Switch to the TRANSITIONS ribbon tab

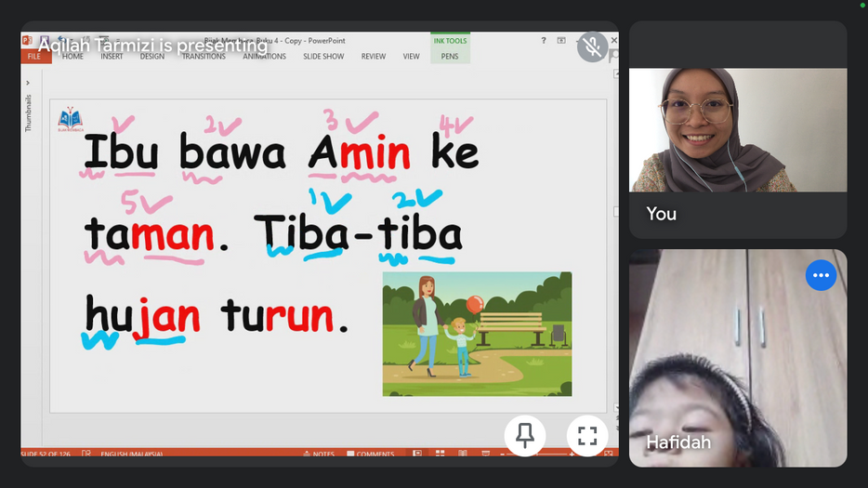pos(204,57)
